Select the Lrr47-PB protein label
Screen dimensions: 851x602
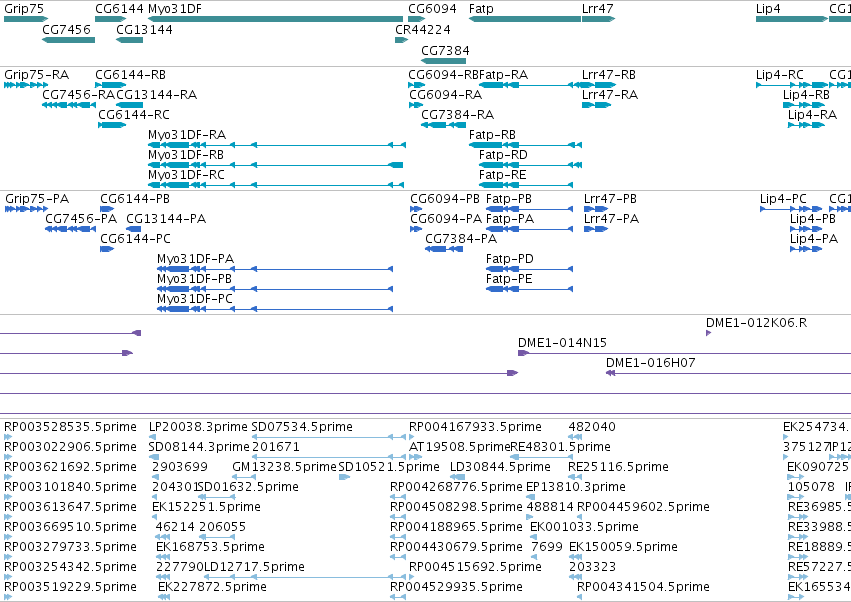611,199
